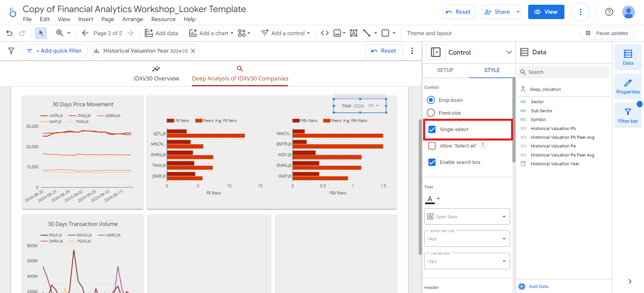Go to the next page arrow

pos(130,33)
